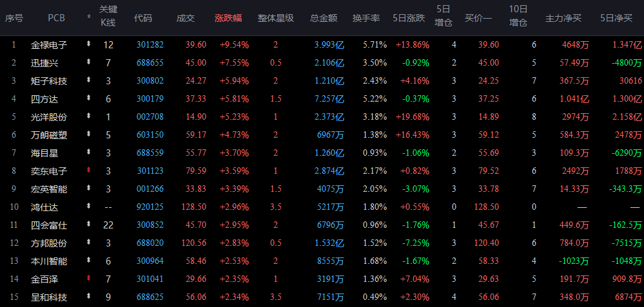Viewport: 644px width, 307px height.
Task: Sort by 主力净买 column header
Action: pos(563,18)
